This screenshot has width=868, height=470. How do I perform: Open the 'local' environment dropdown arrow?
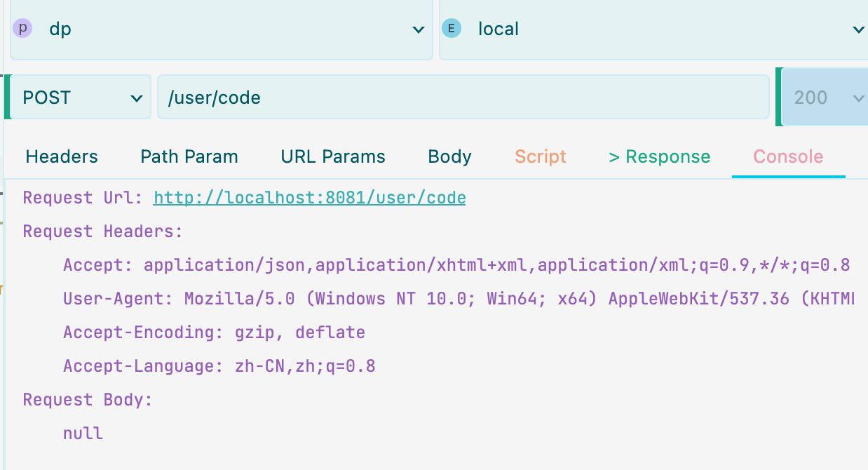(858, 29)
